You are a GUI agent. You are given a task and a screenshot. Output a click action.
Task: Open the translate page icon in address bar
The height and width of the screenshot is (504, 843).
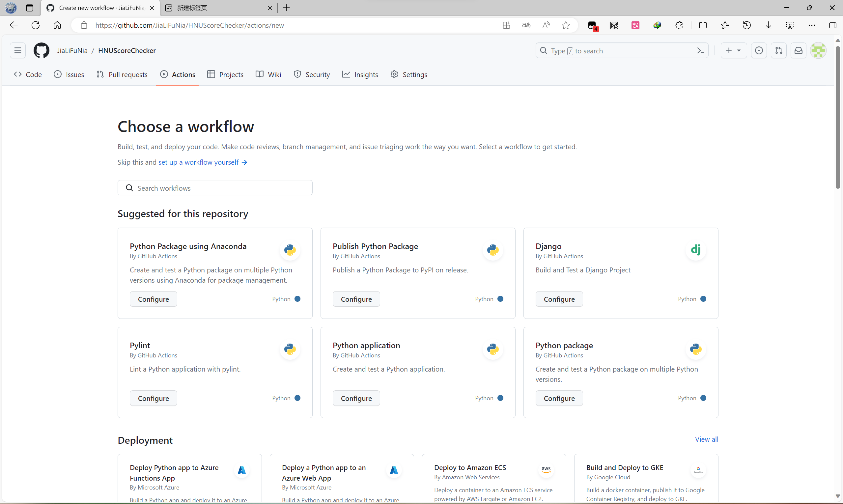pos(526,25)
